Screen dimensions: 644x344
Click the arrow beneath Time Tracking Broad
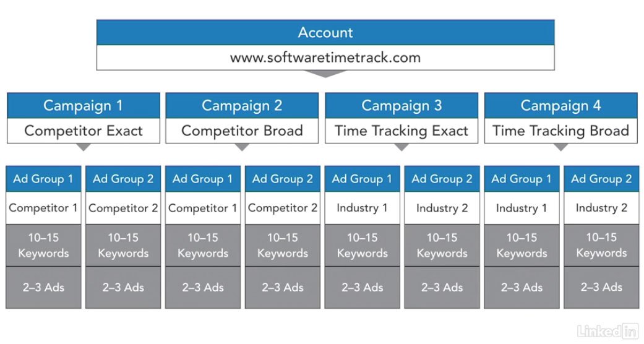[560, 147]
